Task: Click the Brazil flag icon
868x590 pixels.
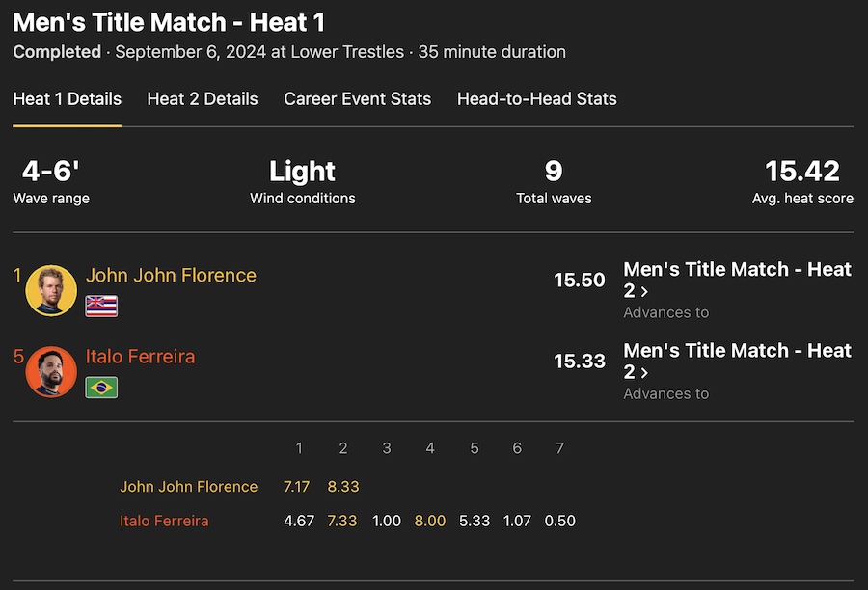Action: [101, 387]
